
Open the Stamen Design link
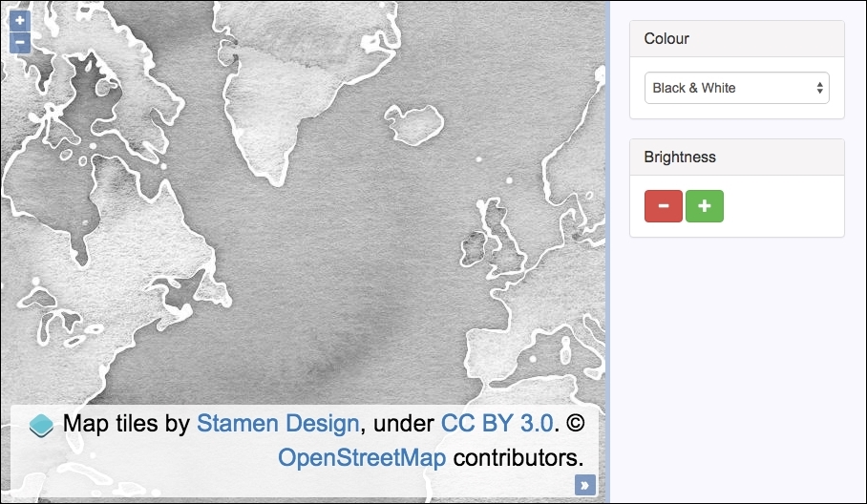(x=278, y=423)
